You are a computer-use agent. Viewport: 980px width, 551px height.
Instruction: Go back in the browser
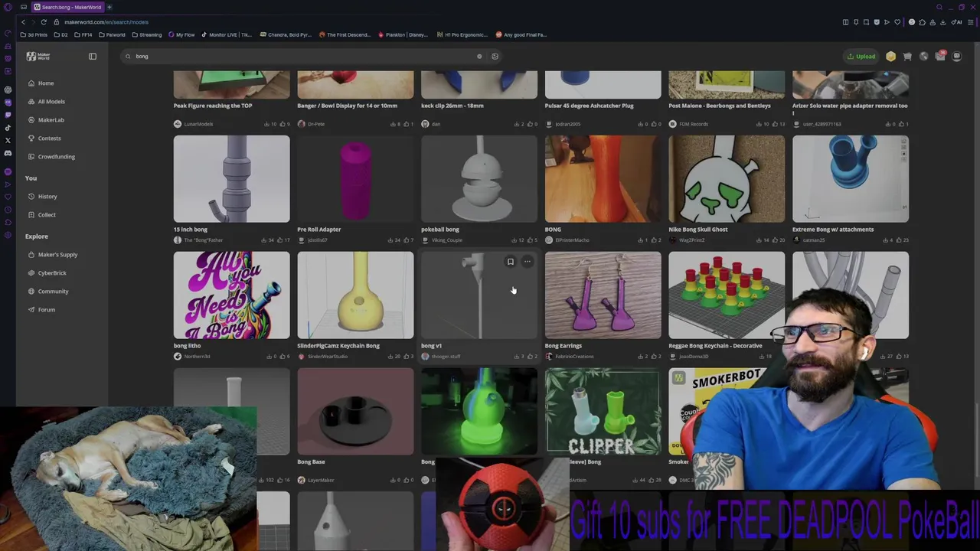[x=23, y=22]
